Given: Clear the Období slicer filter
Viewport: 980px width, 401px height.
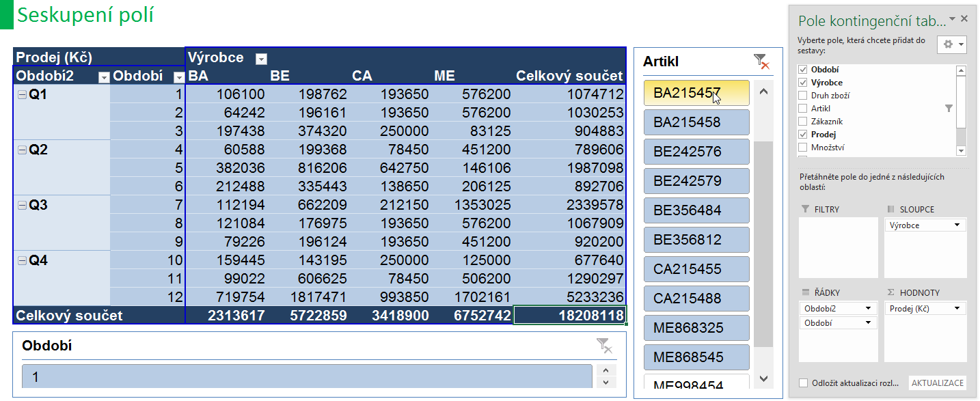Looking at the screenshot, I should tap(604, 346).
